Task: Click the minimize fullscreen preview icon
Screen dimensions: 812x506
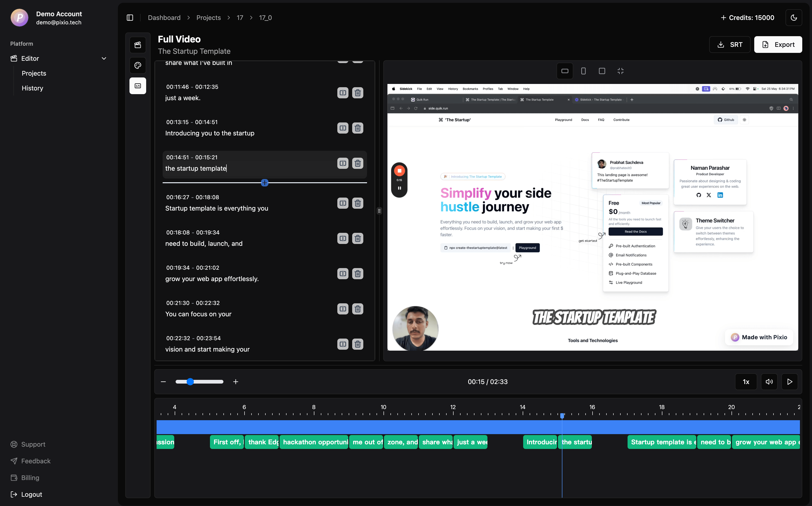Action: [x=621, y=71]
